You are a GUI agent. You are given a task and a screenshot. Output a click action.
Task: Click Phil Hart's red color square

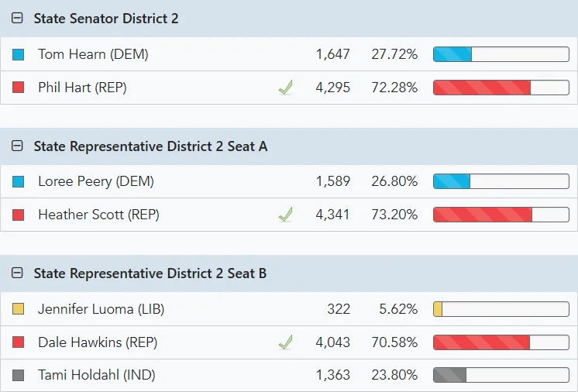tap(19, 88)
